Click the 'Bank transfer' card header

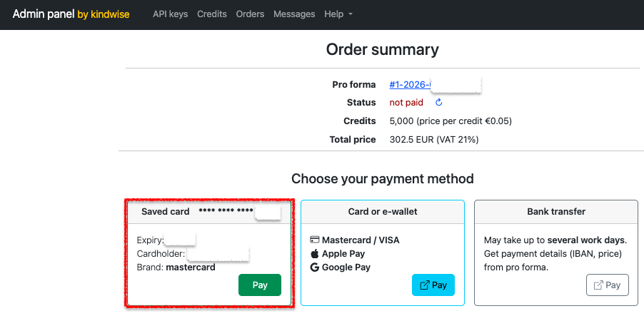[556, 212]
